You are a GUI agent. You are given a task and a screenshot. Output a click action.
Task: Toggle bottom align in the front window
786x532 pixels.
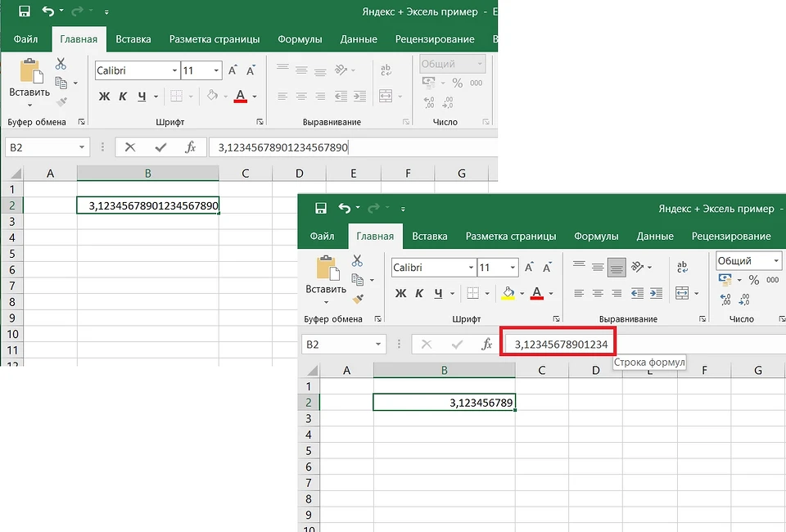(x=617, y=267)
